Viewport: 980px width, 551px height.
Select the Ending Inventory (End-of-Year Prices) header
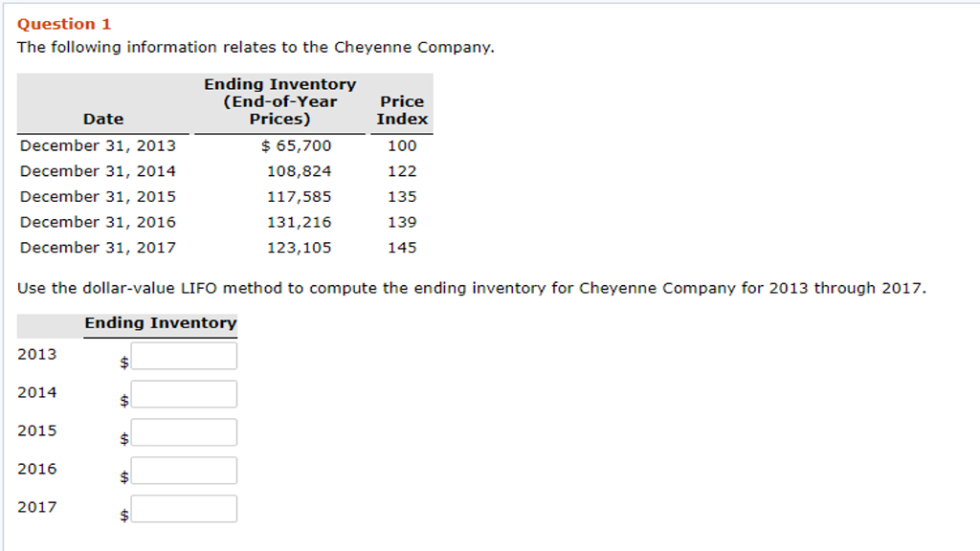coord(278,100)
